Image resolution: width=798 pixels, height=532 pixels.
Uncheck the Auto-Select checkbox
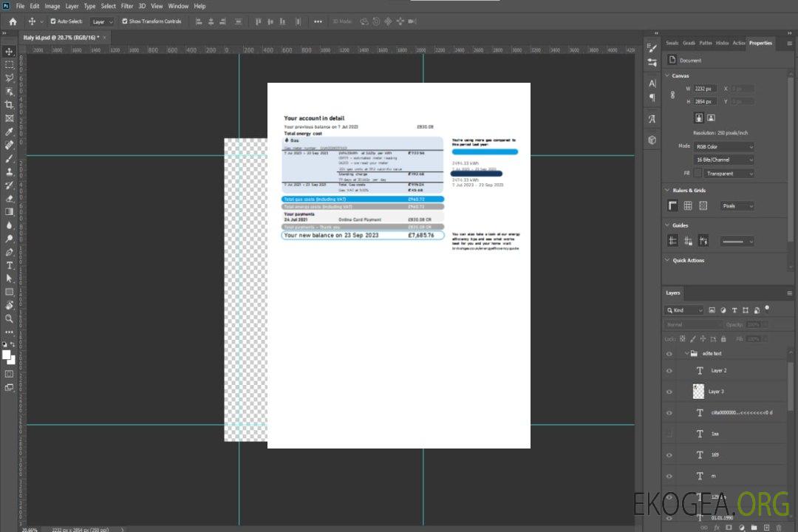tap(52, 21)
